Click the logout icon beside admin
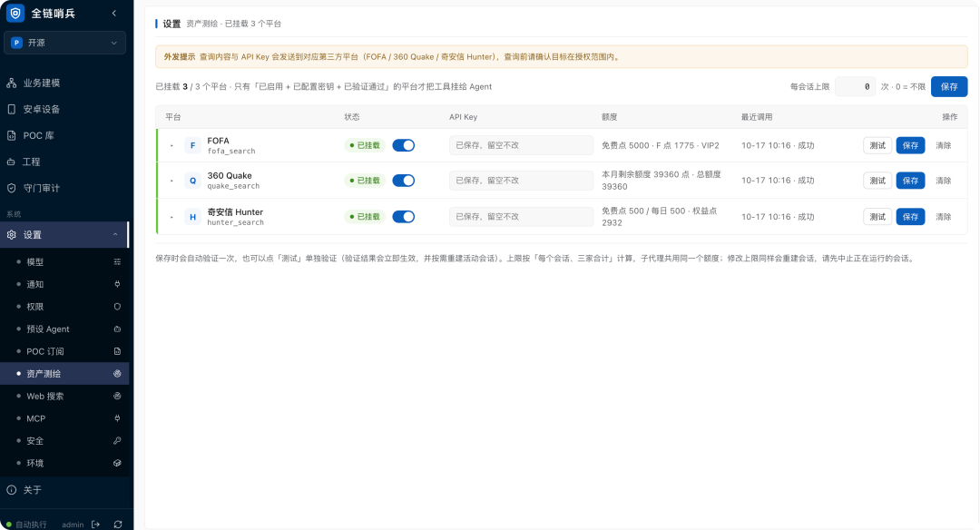 (x=95, y=525)
